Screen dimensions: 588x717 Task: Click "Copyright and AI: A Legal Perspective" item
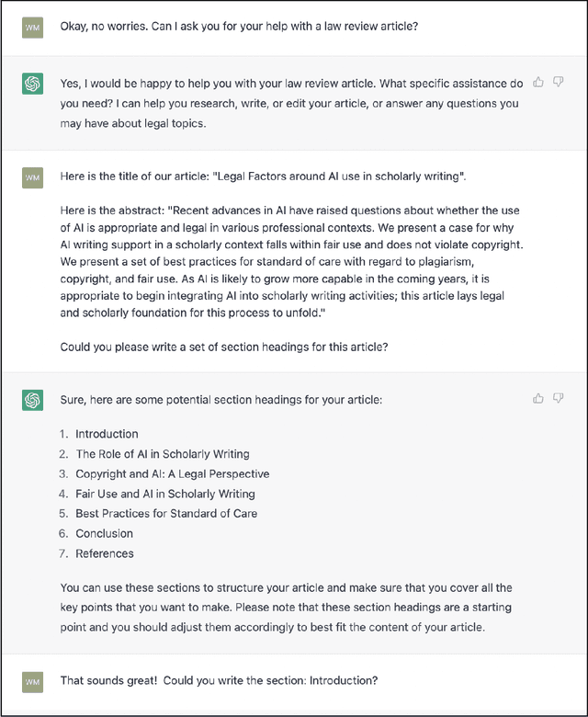(x=172, y=474)
